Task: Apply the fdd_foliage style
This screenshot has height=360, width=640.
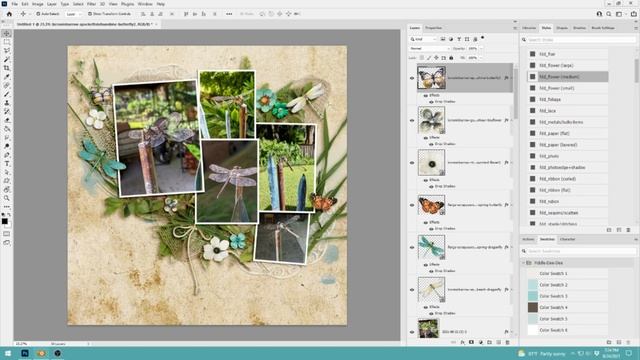Action: pos(568,99)
